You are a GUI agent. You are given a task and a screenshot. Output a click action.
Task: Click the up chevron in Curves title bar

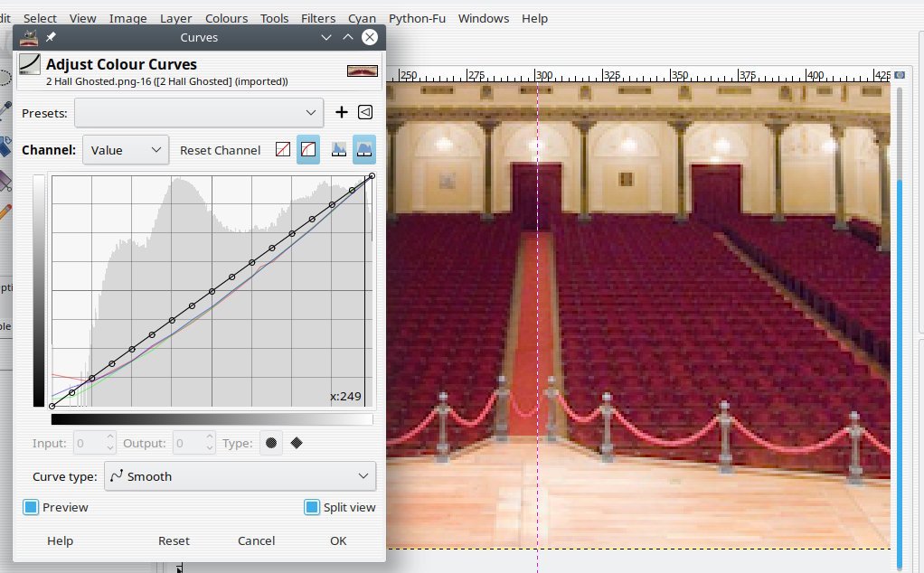(x=348, y=37)
